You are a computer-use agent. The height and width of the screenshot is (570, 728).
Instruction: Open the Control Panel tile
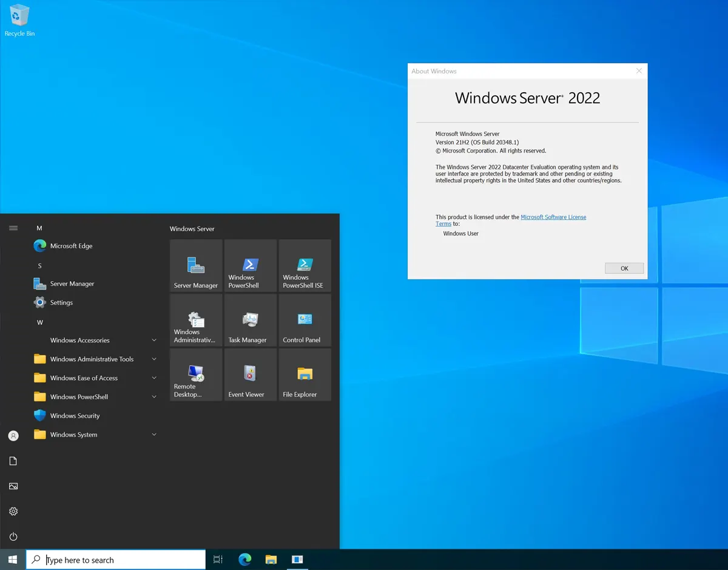305,321
